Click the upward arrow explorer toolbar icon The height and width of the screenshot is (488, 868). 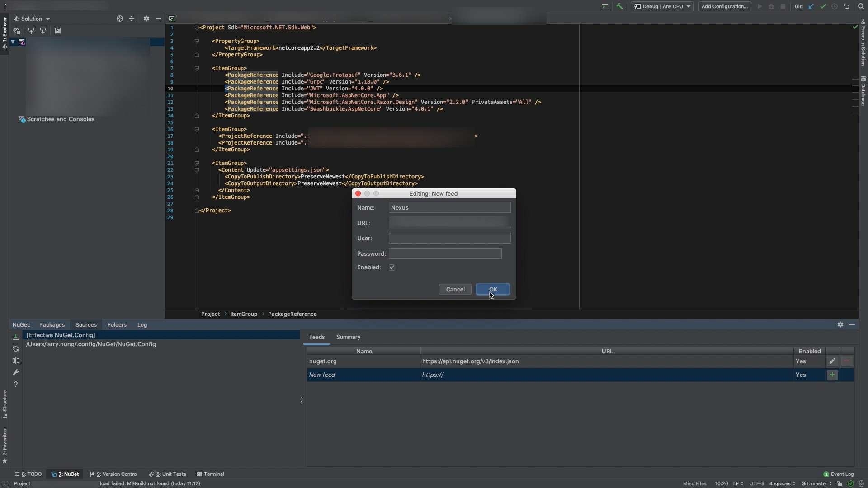click(31, 31)
